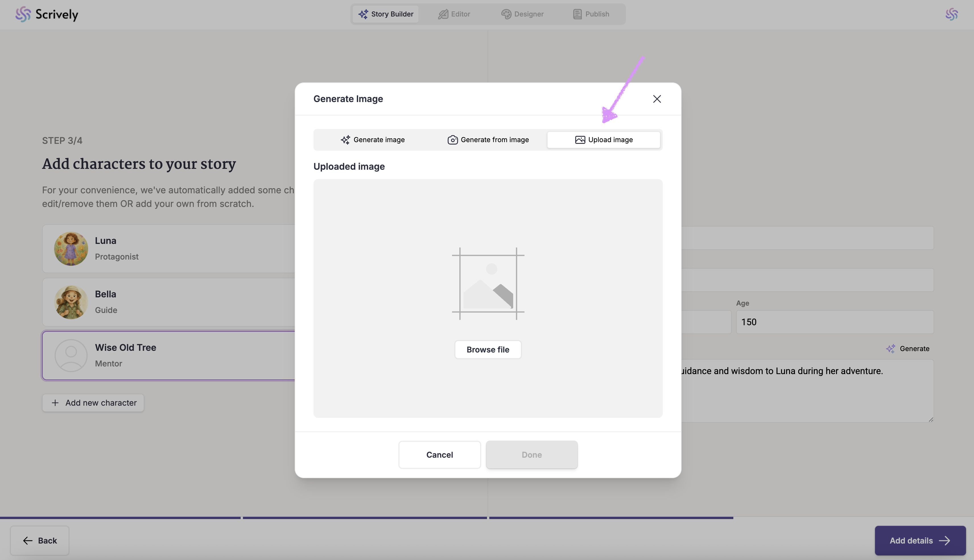Open the profile swirl icon top right

click(951, 14)
